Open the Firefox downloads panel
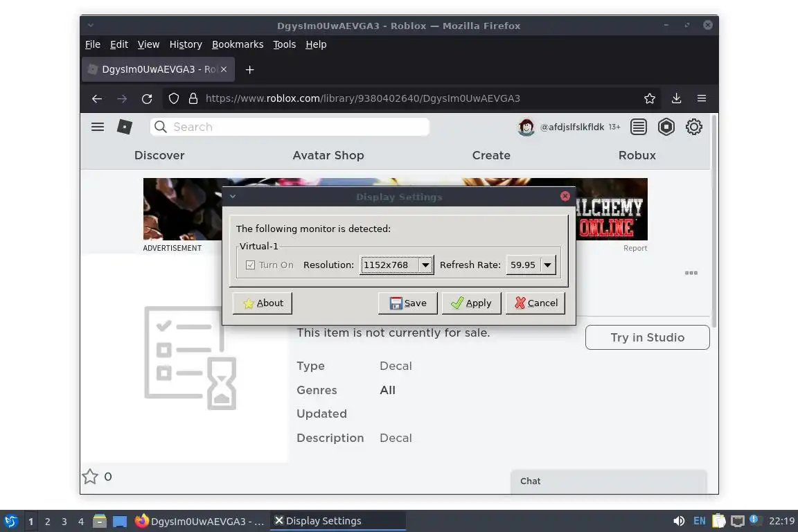 [x=676, y=98]
